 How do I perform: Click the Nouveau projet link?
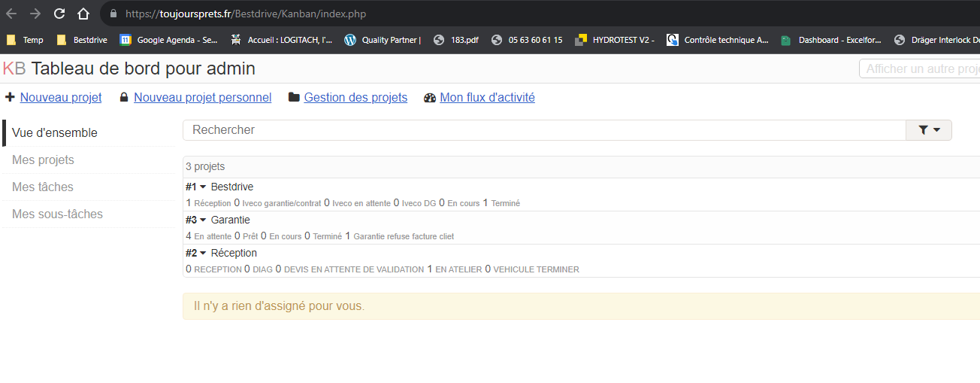point(60,98)
